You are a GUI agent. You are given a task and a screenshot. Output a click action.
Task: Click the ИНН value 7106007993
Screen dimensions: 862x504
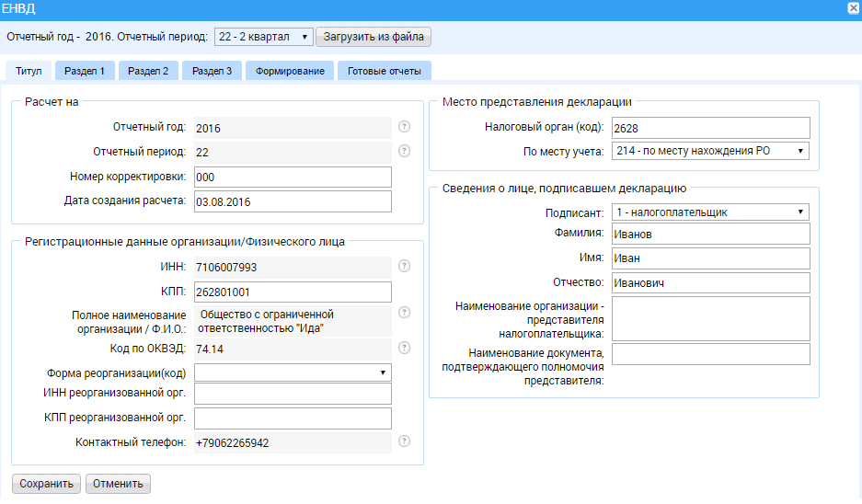point(226,267)
